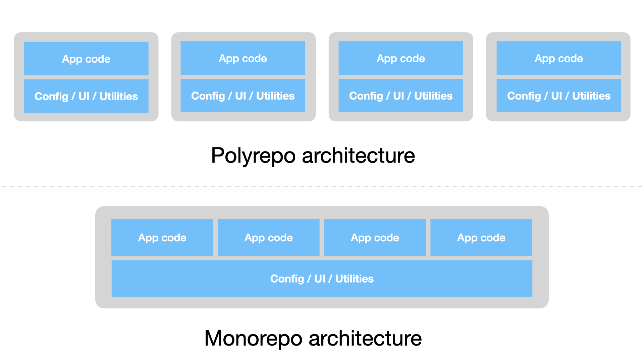Click shared Config / UI / Utilities bar in monorepo
The height and width of the screenshot is (362, 644).
pyautogui.click(x=322, y=279)
